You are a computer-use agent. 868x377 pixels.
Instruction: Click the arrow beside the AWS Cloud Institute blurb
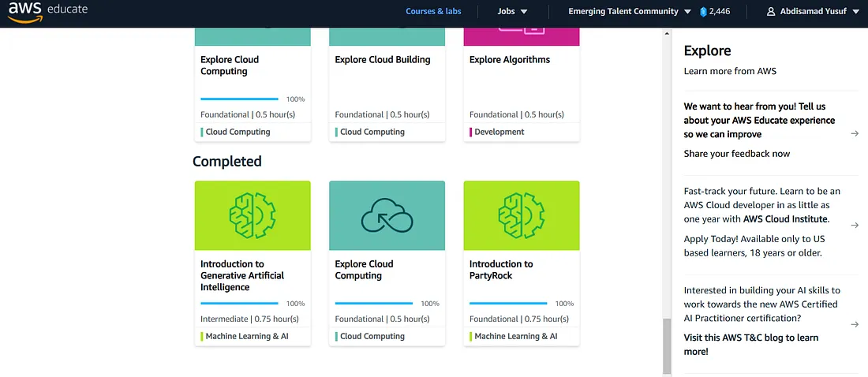point(855,226)
